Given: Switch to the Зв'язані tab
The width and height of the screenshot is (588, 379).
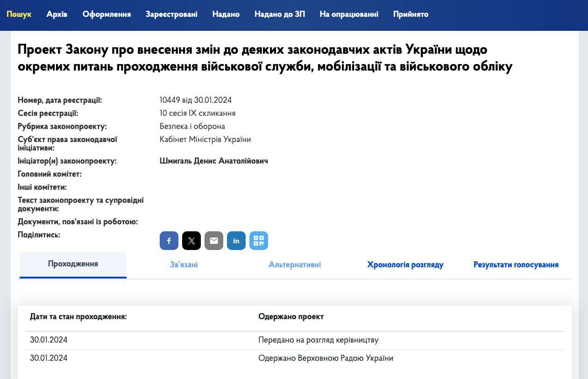Looking at the screenshot, I should tap(184, 265).
